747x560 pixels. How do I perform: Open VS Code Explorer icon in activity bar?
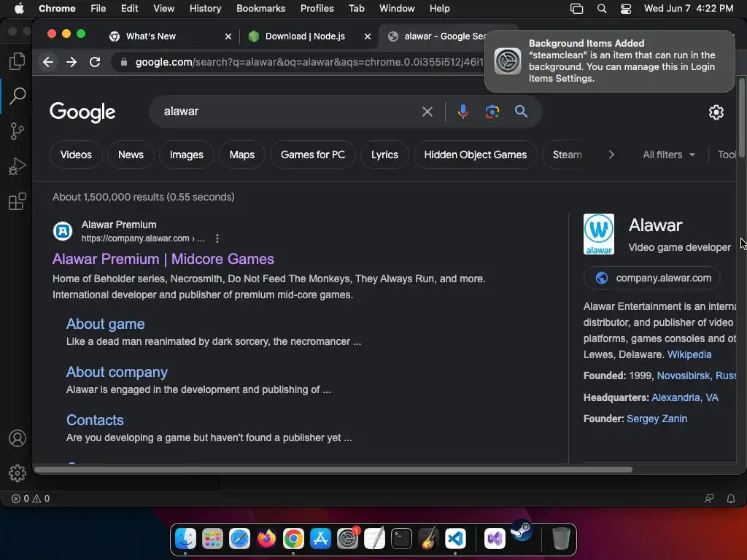click(18, 61)
